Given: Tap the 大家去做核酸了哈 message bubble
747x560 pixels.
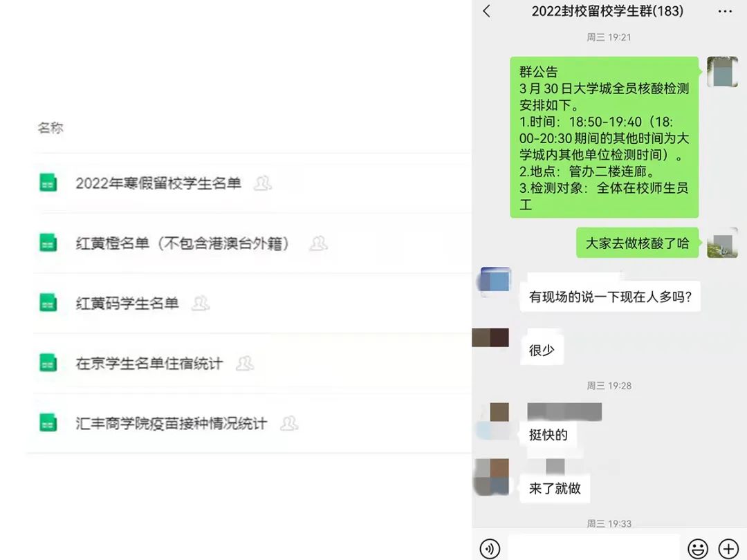Looking at the screenshot, I should click(638, 243).
